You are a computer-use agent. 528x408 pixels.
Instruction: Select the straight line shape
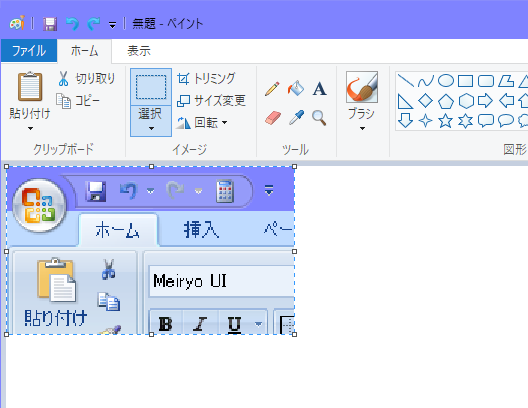coord(405,81)
